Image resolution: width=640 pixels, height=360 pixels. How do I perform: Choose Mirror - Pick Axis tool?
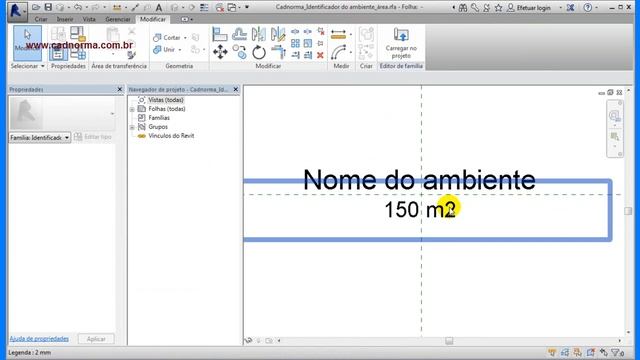tap(258, 34)
